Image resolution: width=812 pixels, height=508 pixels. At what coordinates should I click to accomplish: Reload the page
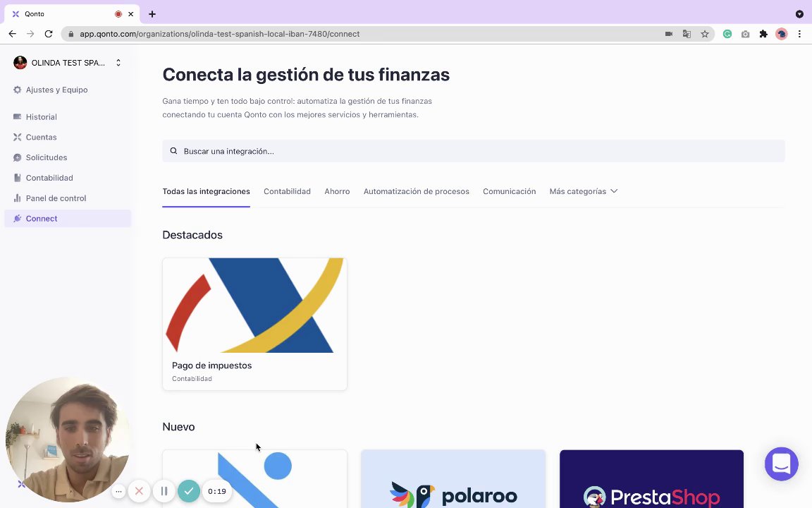pyautogui.click(x=49, y=34)
